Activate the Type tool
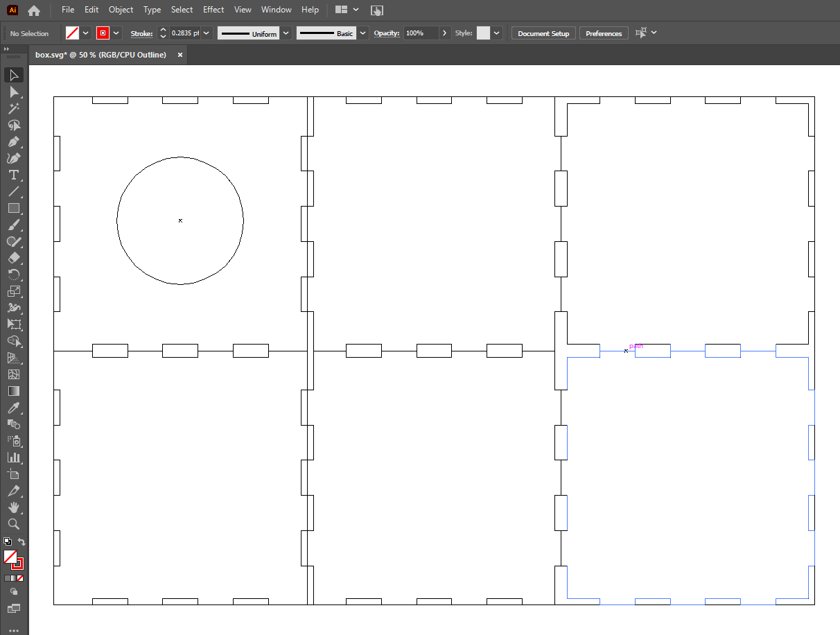This screenshot has width=840, height=635. pyautogui.click(x=13, y=175)
